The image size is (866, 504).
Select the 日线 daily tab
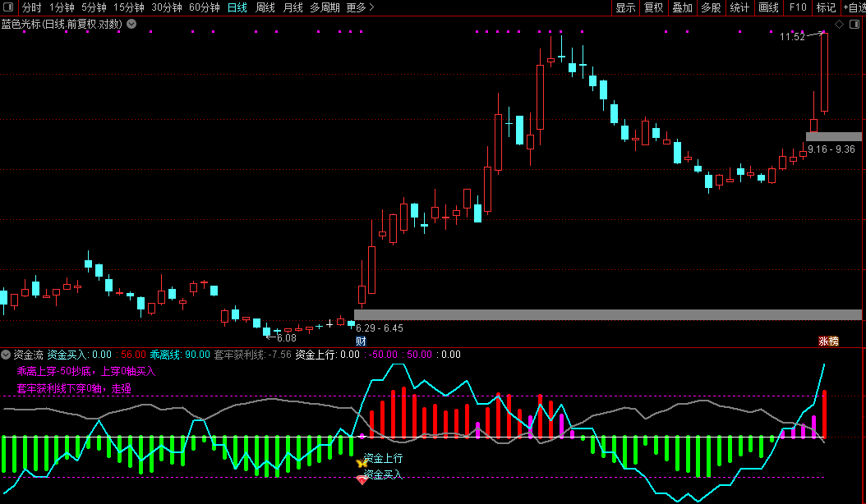(x=237, y=7)
